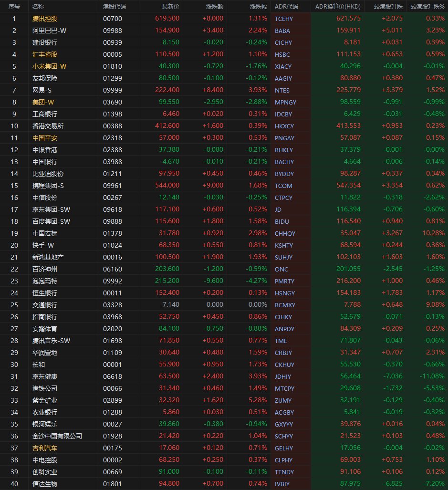
Task: Select the 快手-W stock name
Action: tap(43, 245)
